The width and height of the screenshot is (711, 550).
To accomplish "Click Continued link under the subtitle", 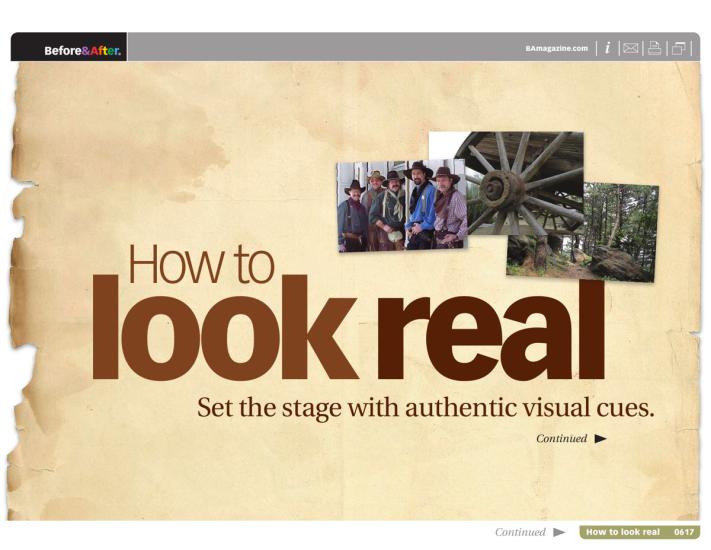I will click(x=561, y=438).
